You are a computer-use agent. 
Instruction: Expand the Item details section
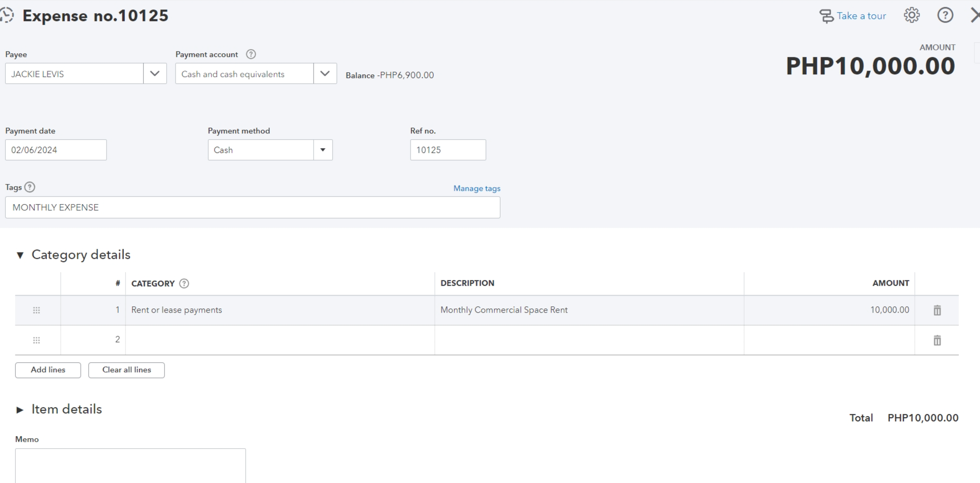[20, 410]
